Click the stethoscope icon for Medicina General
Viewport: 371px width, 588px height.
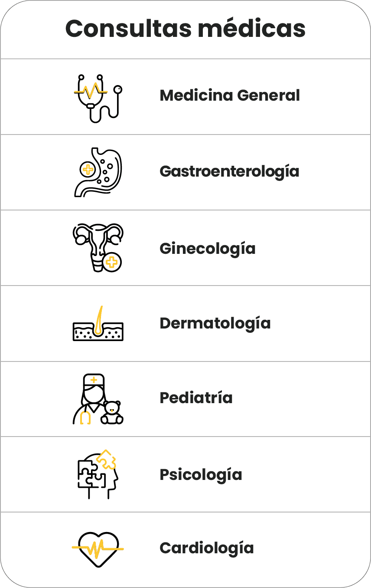tap(98, 98)
